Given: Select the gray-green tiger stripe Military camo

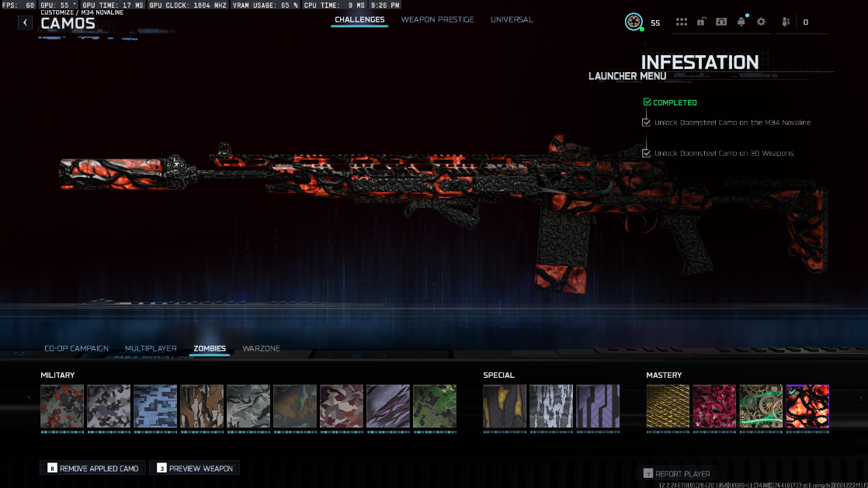Looking at the screenshot, I should [248, 407].
